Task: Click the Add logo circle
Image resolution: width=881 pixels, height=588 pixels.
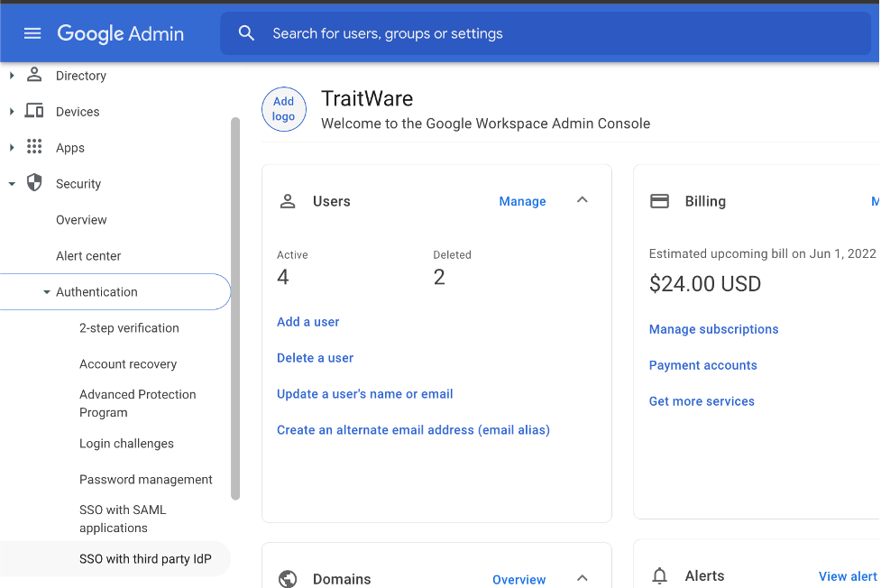Action: [284, 109]
